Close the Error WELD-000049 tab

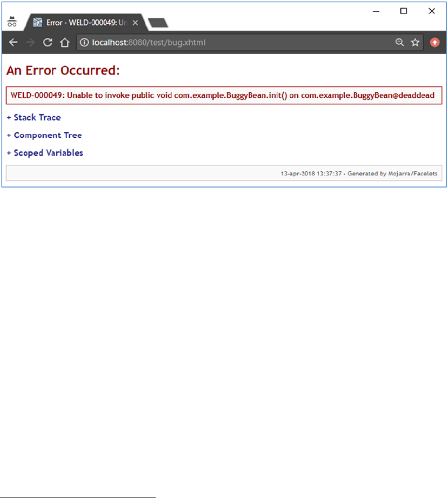click(x=135, y=23)
